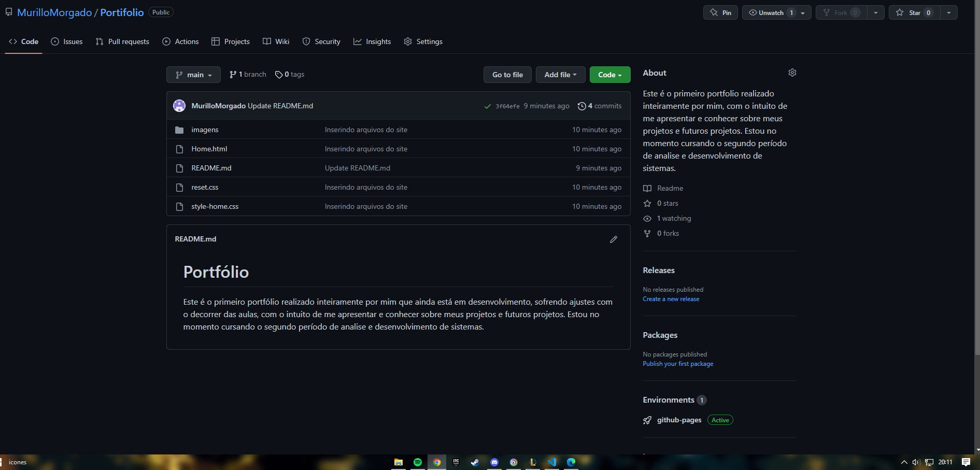Screen dimensions: 980x470
Task: Open the Home.html file
Action: [209, 149]
